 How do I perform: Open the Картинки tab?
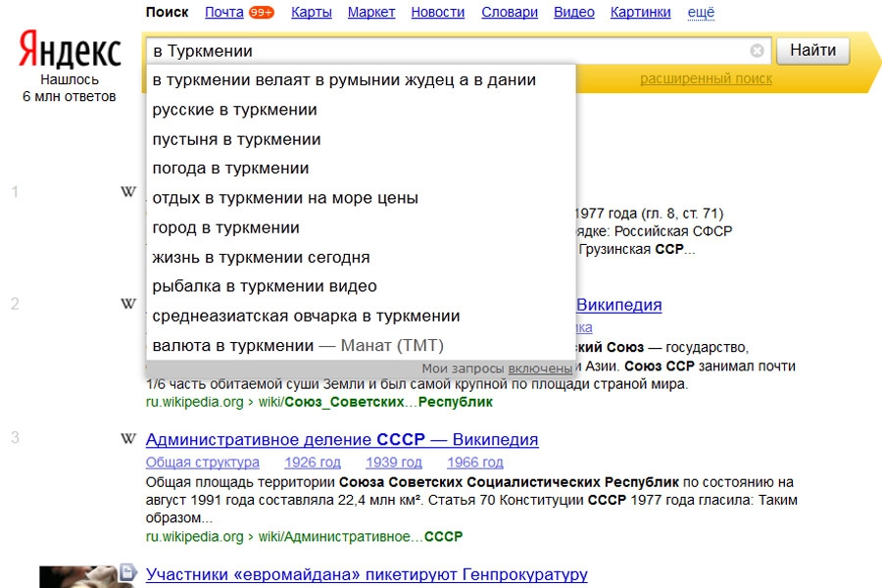640,13
